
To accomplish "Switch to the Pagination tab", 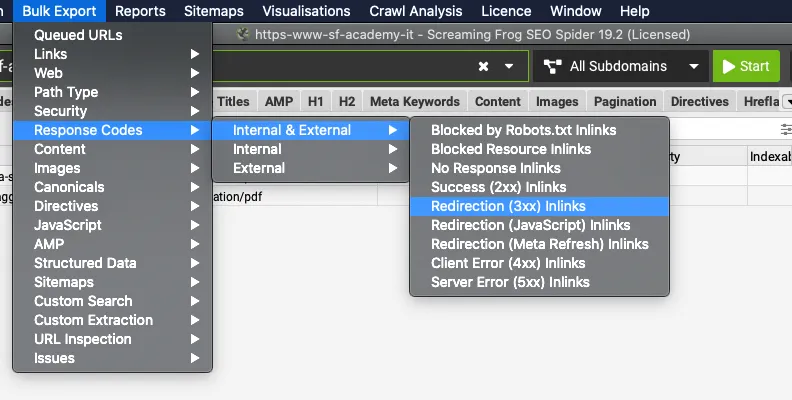I will pos(625,101).
